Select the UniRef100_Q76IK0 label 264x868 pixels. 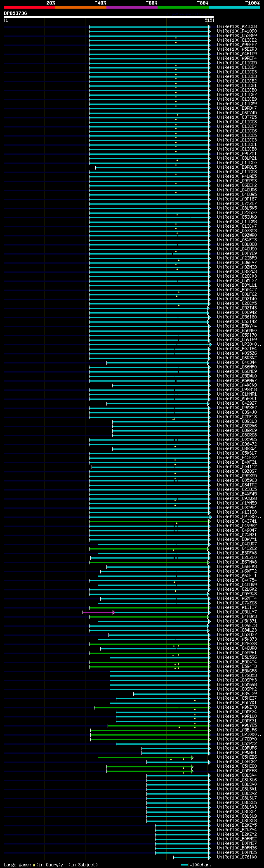237,857
